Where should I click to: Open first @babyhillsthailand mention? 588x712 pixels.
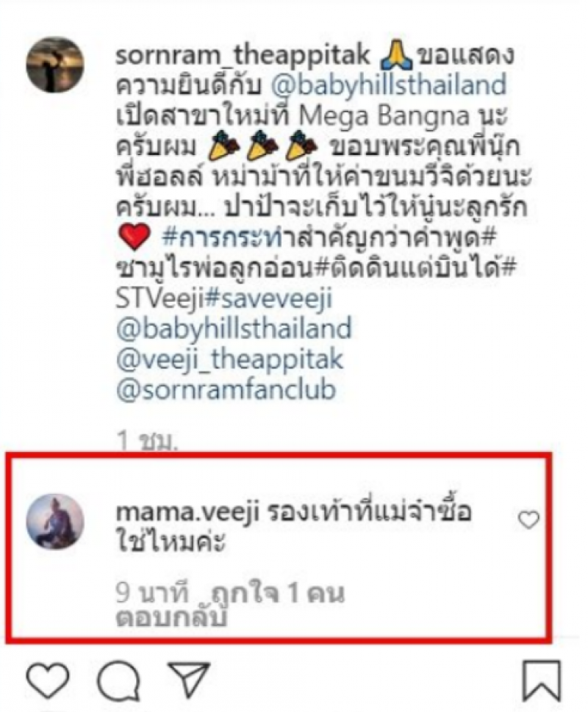pyautogui.click(x=388, y=85)
